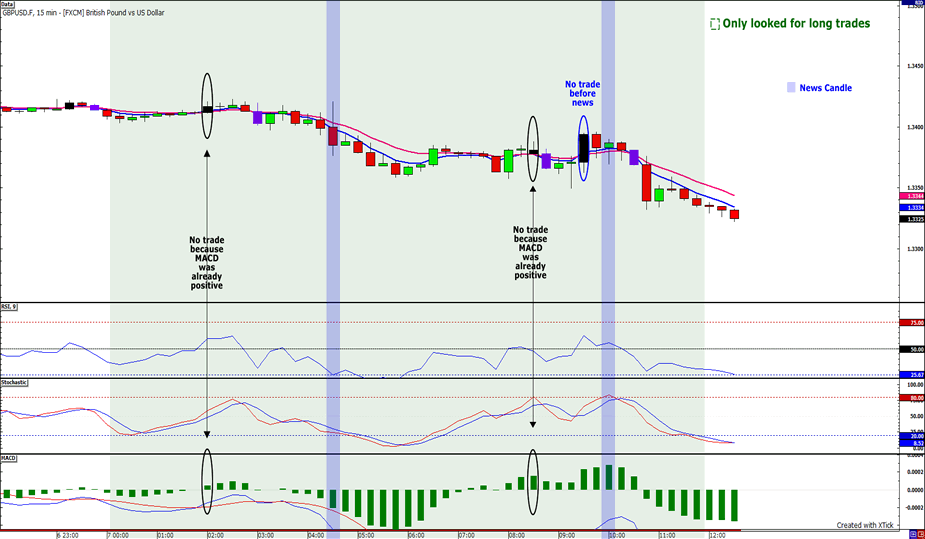Click the 05:00 time axis label
This screenshot has height=539, width=925.
point(366,535)
